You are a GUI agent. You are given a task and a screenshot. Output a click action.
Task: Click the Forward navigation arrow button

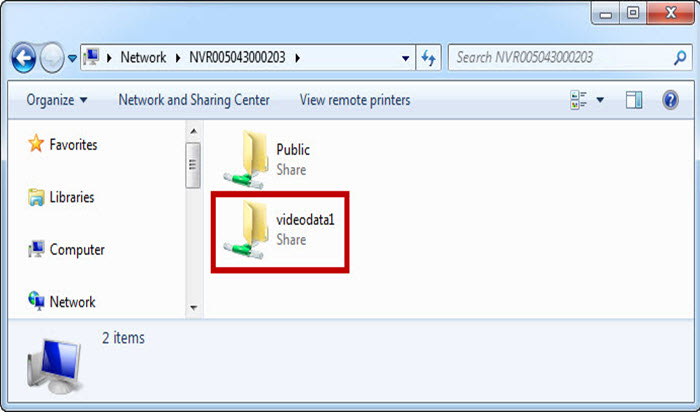coord(52,58)
